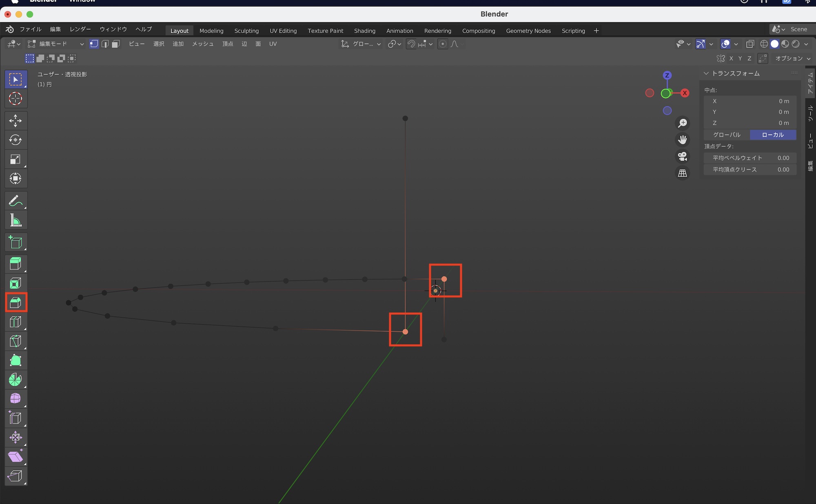Collapse the トランスフォーム panel

click(706, 73)
